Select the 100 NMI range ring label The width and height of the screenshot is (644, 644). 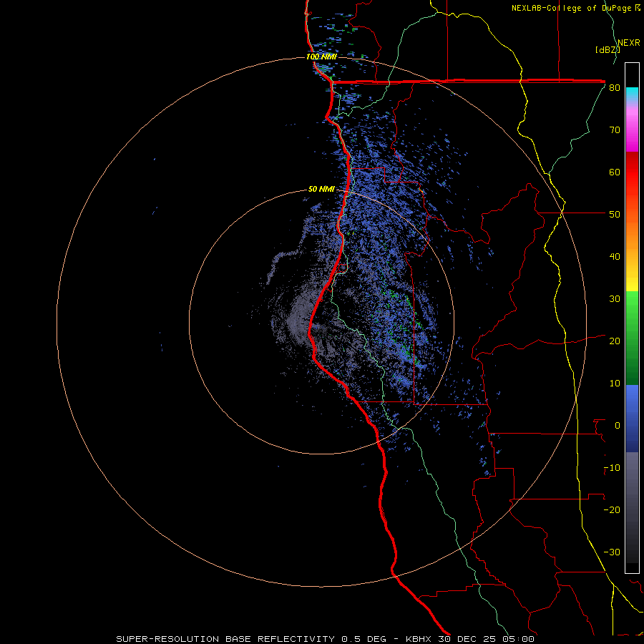[x=321, y=57]
